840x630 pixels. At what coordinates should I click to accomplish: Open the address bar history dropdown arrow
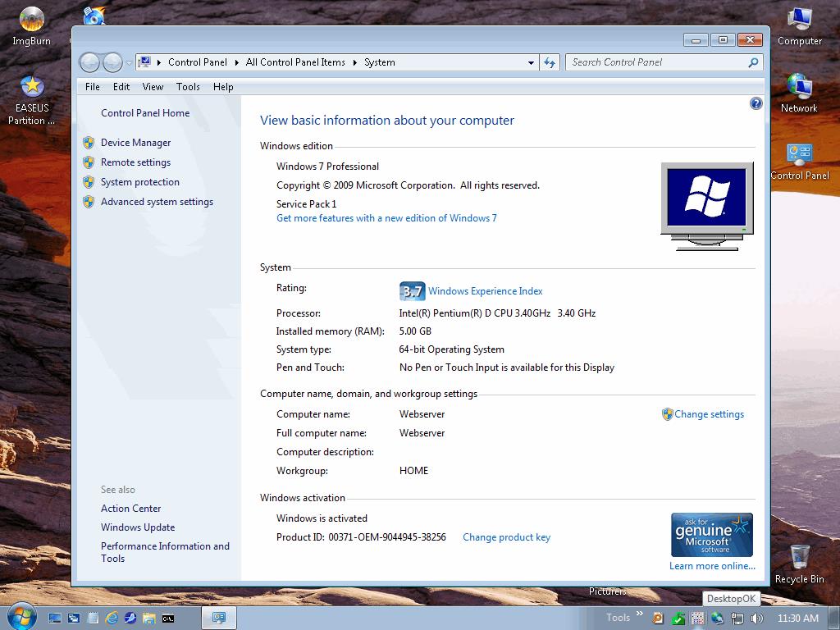pos(531,62)
